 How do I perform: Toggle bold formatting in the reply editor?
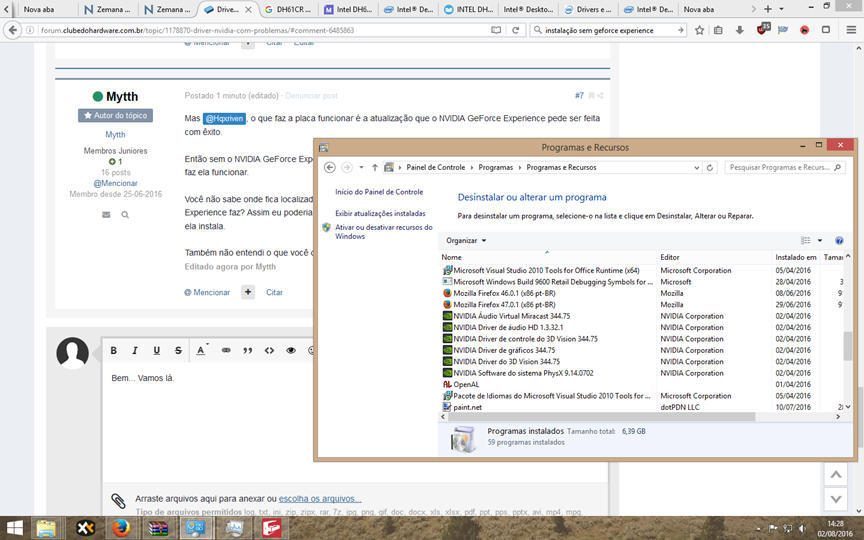(114, 350)
